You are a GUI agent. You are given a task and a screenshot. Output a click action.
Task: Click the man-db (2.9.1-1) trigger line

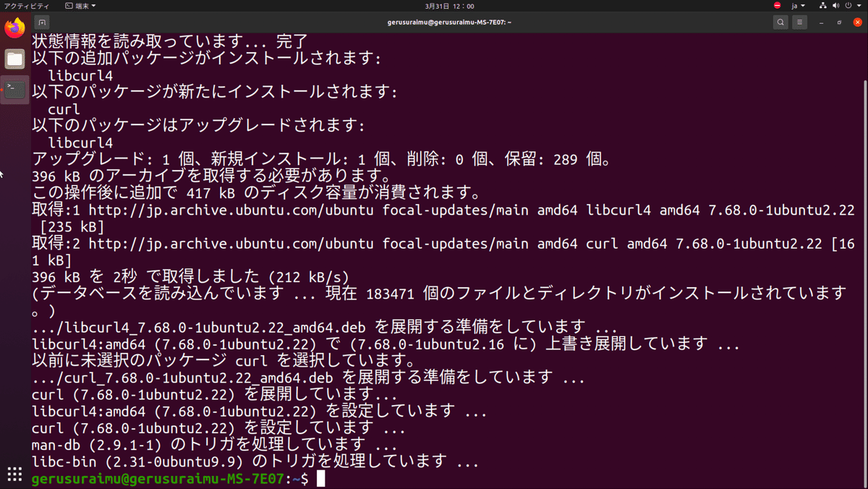click(x=214, y=446)
